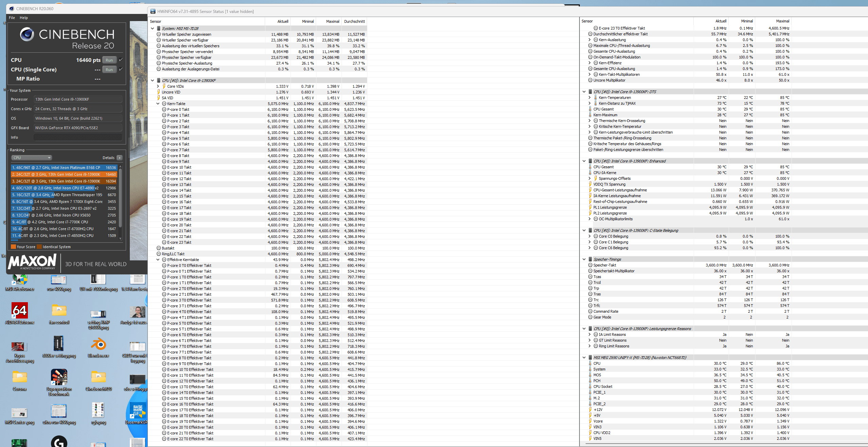This screenshot has height=447, width=868.
Task: Toggle the CPU test checkbox in Cinebench
Action: tap(121, 60)
